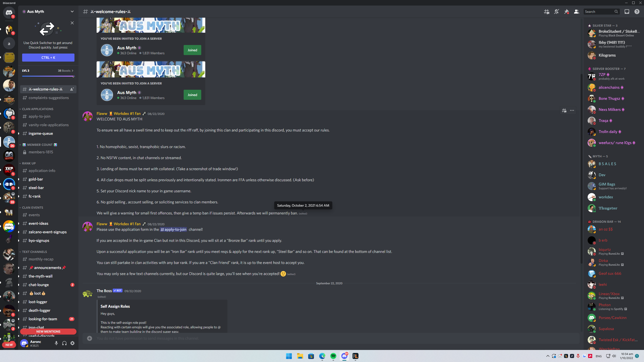Select the search bar icon
This screenshot has width=644, height=362.
point(616,12)
